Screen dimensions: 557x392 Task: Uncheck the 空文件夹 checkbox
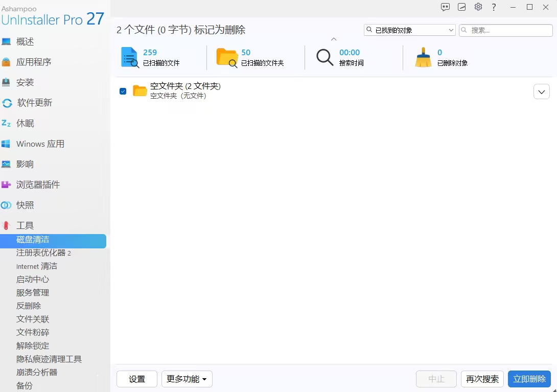[x=123, y=91]
